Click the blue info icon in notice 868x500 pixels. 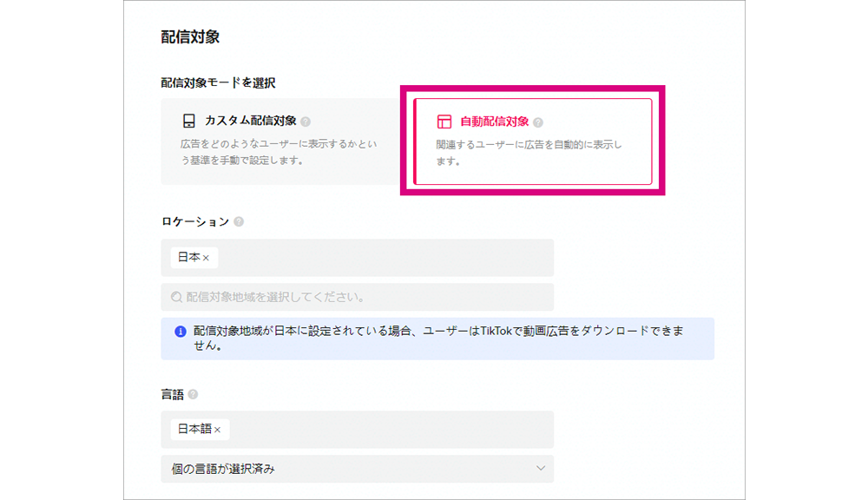tap(181, 331)
